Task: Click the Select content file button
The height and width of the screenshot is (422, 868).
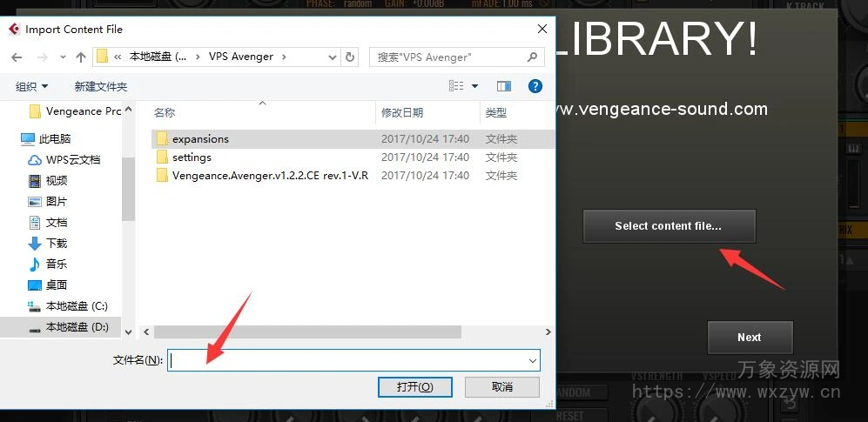Action: (x=668, y=226)
